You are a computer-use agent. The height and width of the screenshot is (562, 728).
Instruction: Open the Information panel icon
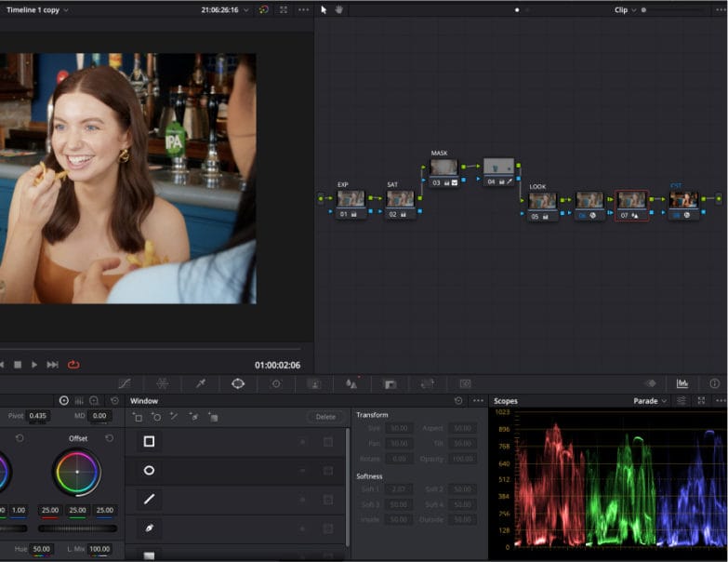point(715,383)
